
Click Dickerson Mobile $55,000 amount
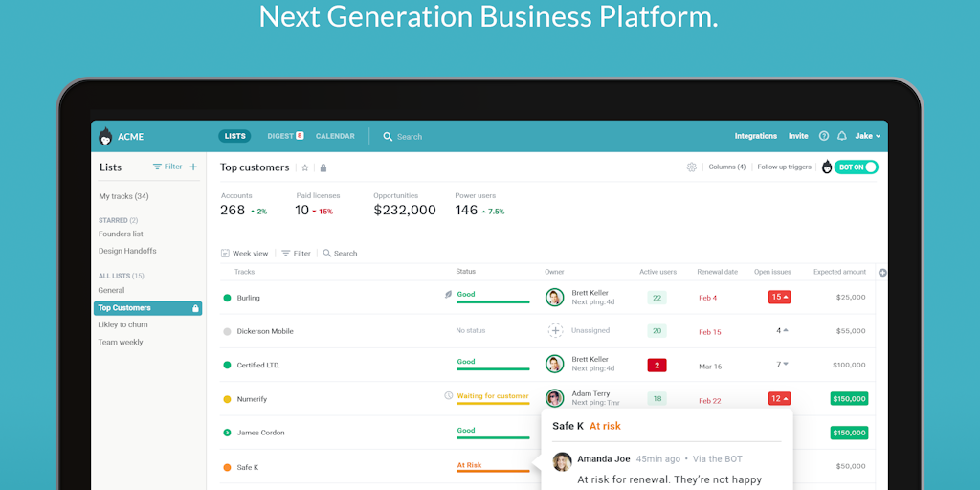851,330
